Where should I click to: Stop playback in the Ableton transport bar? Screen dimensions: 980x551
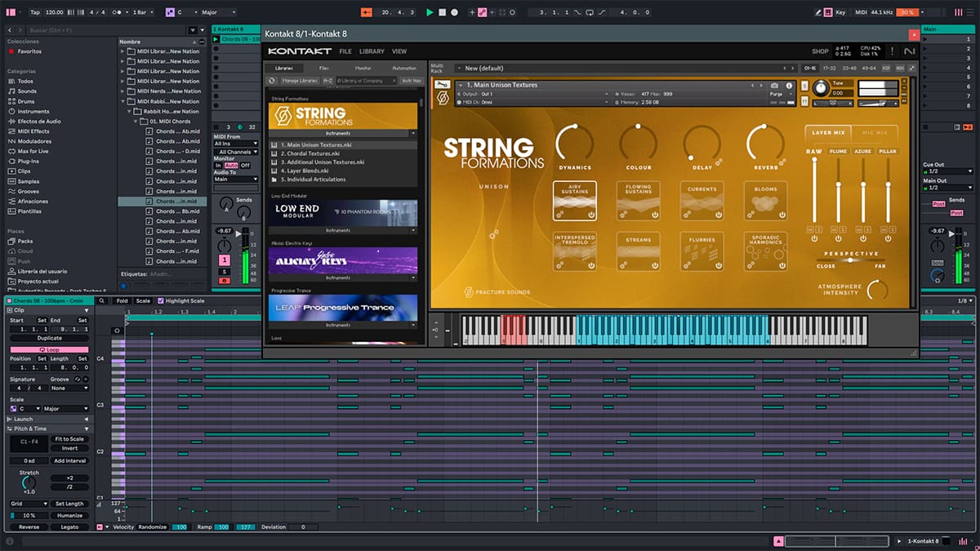tap(442, 12)
